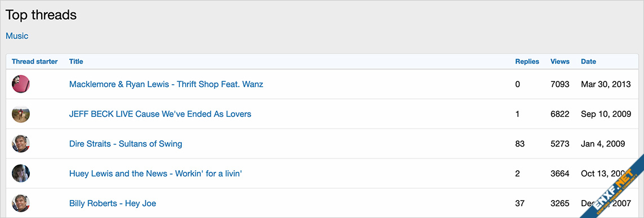Sort by Views column header
The width and height of the screenshot is (644, 218).
(560, 61)
